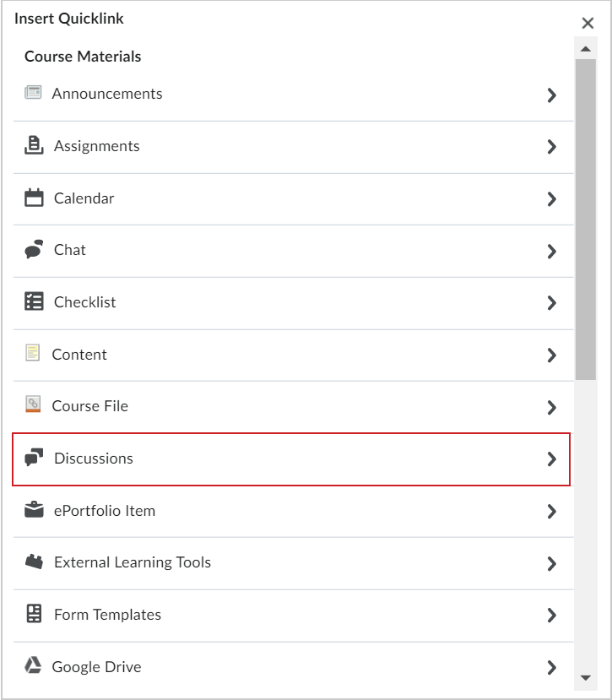Open the Google Drive section chevron

click(553, 666)
